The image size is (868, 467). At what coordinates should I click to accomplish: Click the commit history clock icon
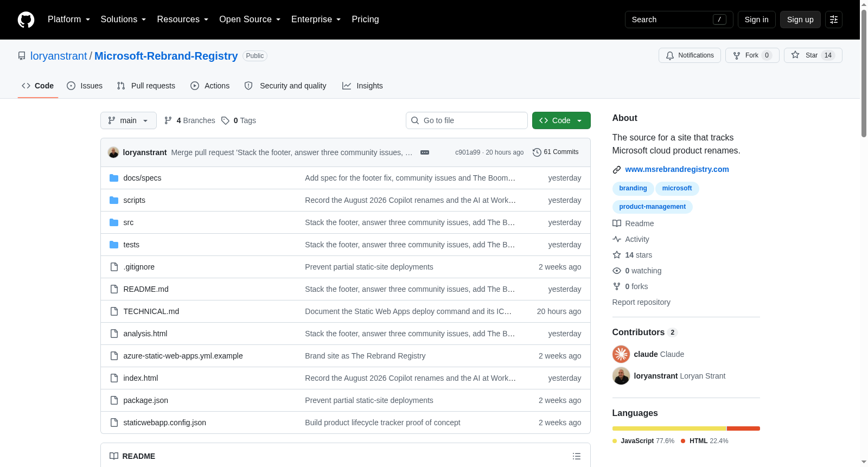pos(537,152)
